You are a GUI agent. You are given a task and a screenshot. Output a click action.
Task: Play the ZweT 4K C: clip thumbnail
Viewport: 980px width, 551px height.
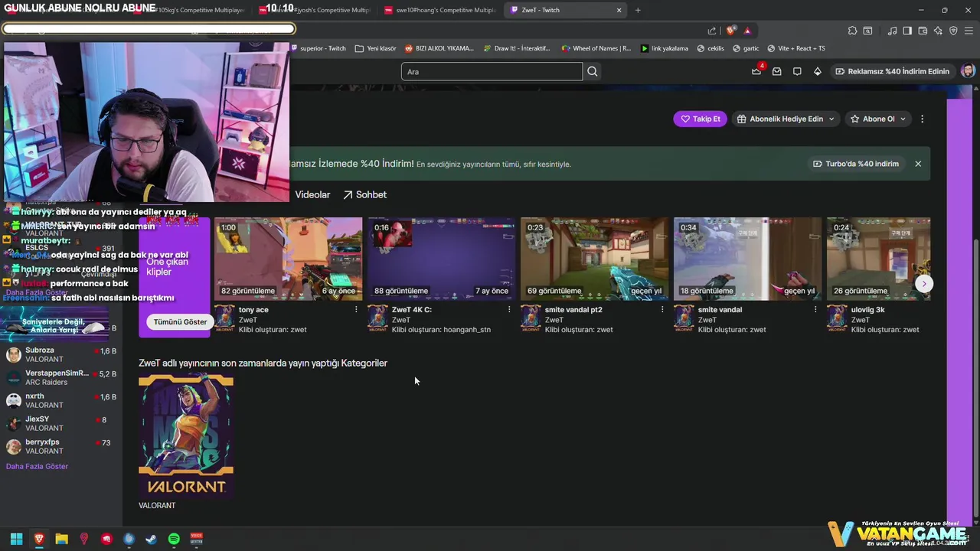(442, 259)
